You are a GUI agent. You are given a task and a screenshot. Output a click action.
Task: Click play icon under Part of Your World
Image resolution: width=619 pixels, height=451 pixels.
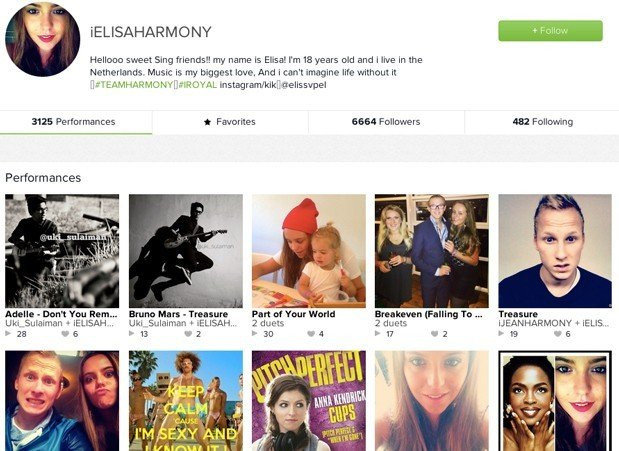pyautogui.click(x=255, y=334)
